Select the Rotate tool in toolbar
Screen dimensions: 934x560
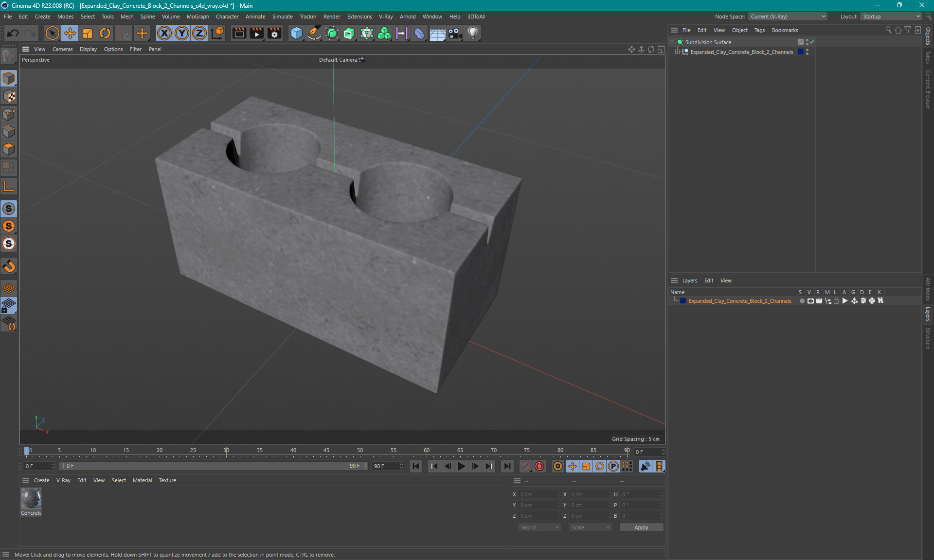point(105,33)
